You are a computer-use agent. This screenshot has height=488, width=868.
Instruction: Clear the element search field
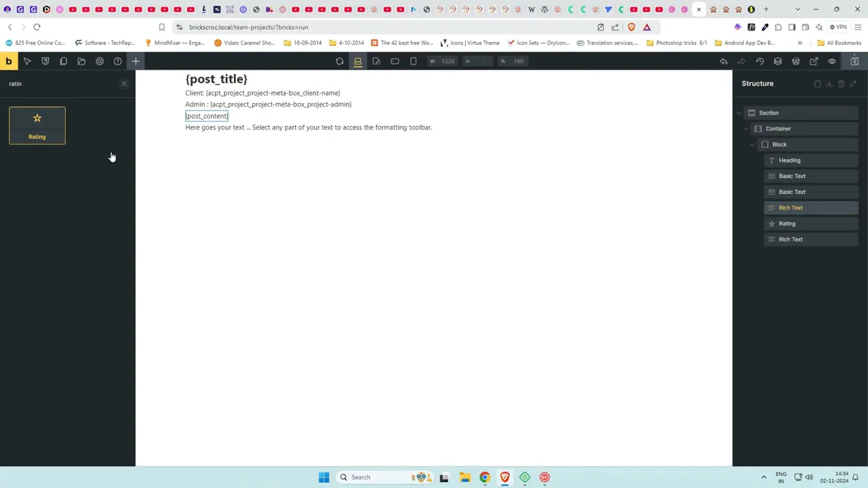[x=124, y=83]
